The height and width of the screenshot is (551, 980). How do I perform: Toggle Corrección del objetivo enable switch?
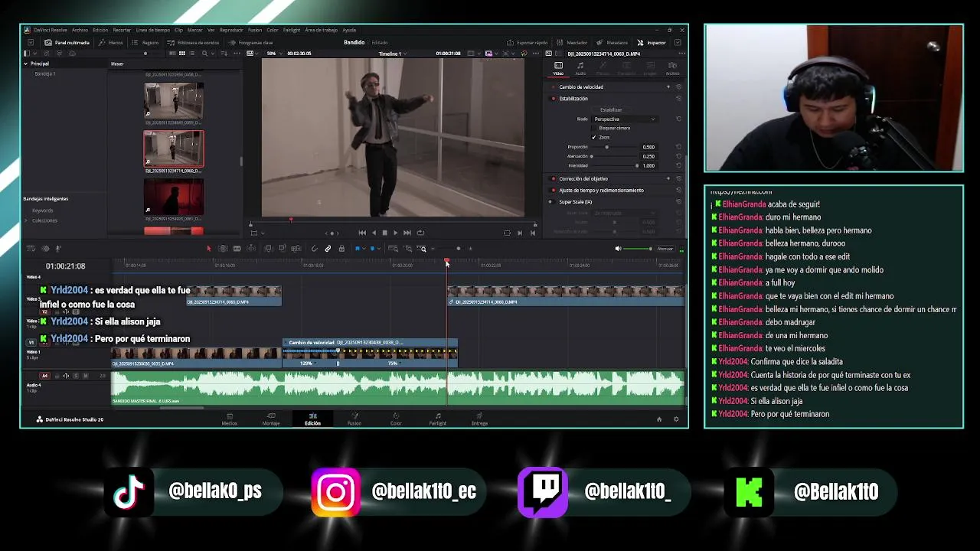click(554, 178)
